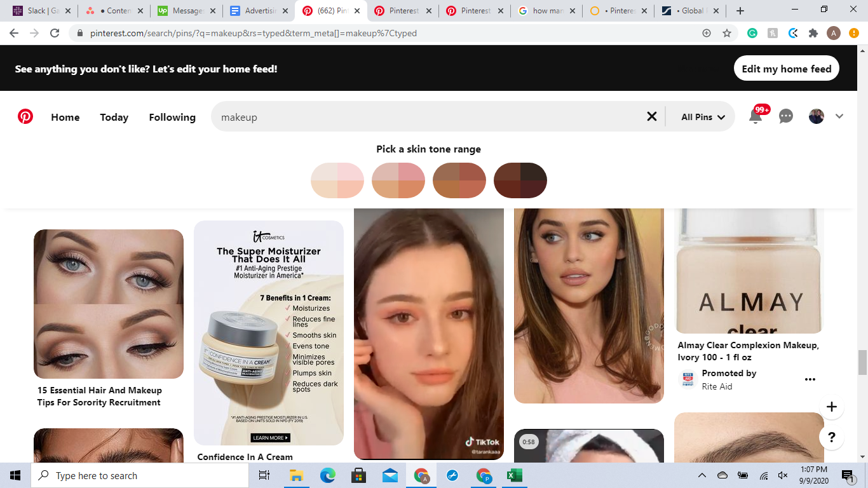Toggle the muted volume icon
The image size is (868, 488).
783,475
